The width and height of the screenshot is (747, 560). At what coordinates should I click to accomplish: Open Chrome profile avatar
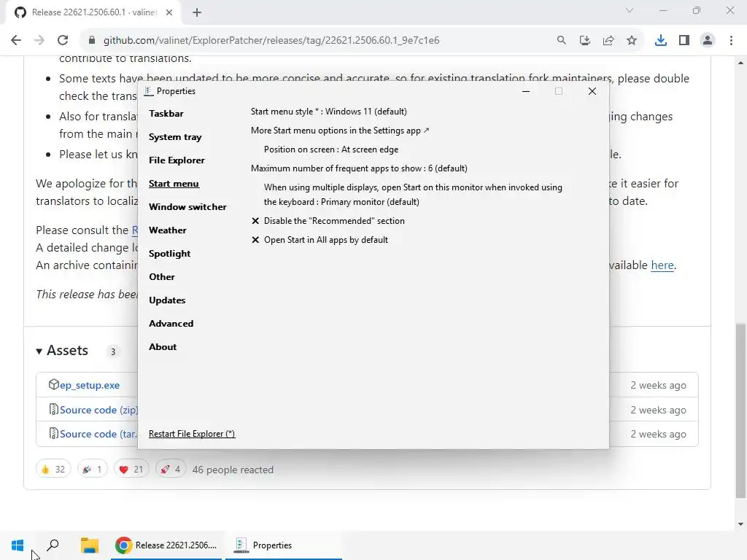point(708,40)
